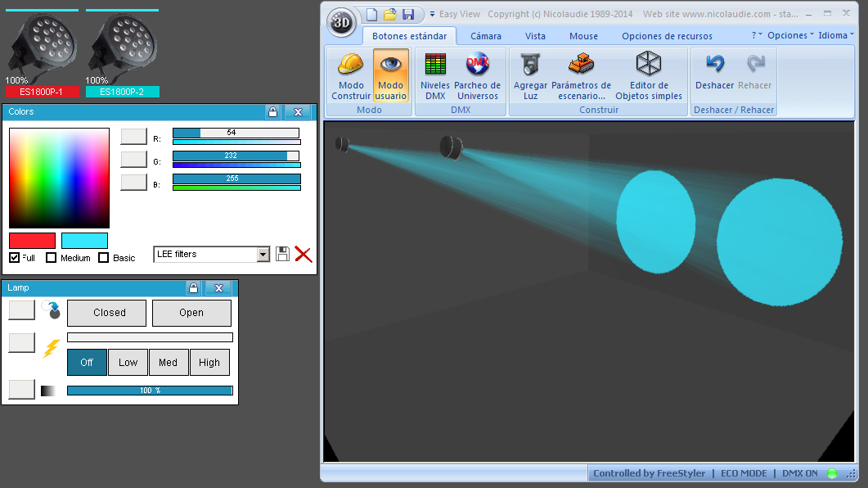Adjust the R channel slider
This screenshot has height=488, width=868.
click(236, 133)
